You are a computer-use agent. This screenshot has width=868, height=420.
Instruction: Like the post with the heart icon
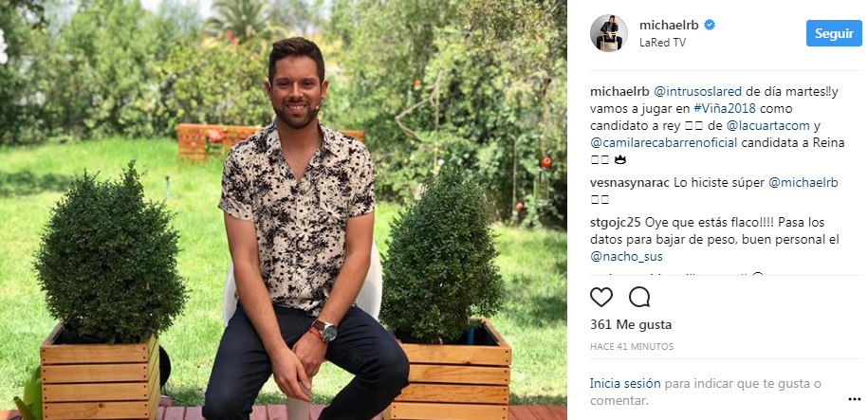click(x=601, y=298)
